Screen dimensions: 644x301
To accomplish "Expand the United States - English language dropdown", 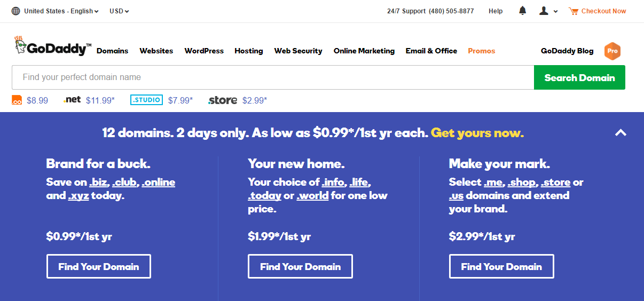I will (61, 11).
